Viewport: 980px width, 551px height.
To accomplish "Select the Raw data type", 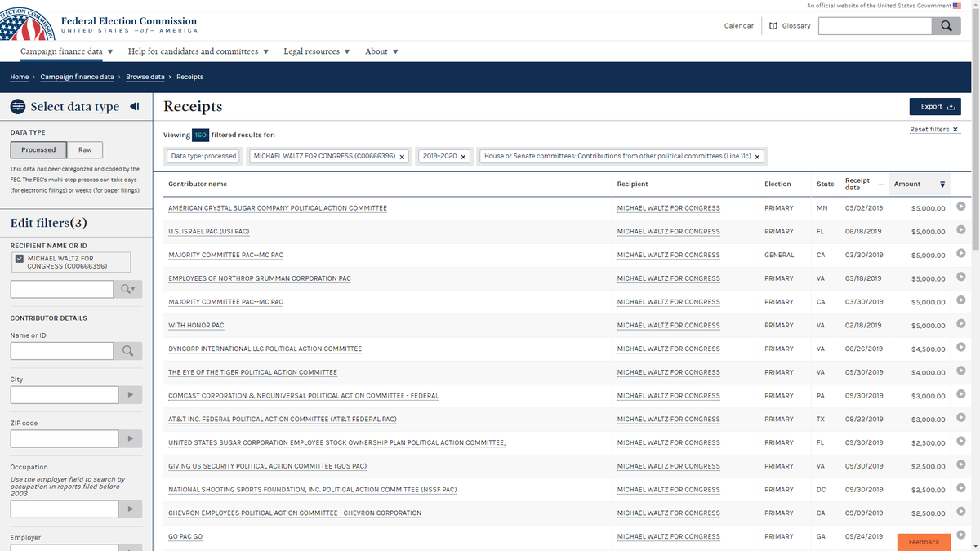I will [85, 150].
